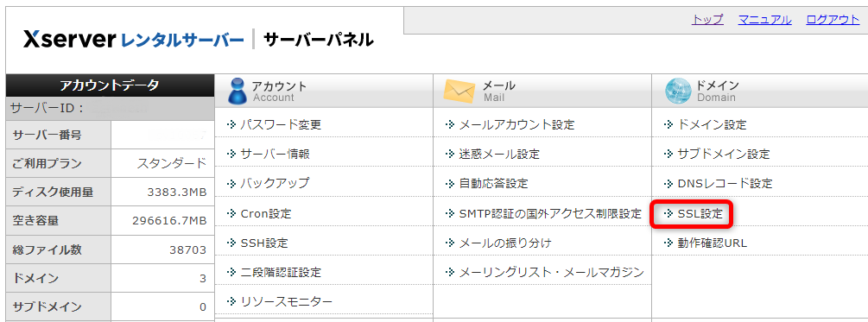
Task: Click the ご利用プラン label
Action: [47, 163]
